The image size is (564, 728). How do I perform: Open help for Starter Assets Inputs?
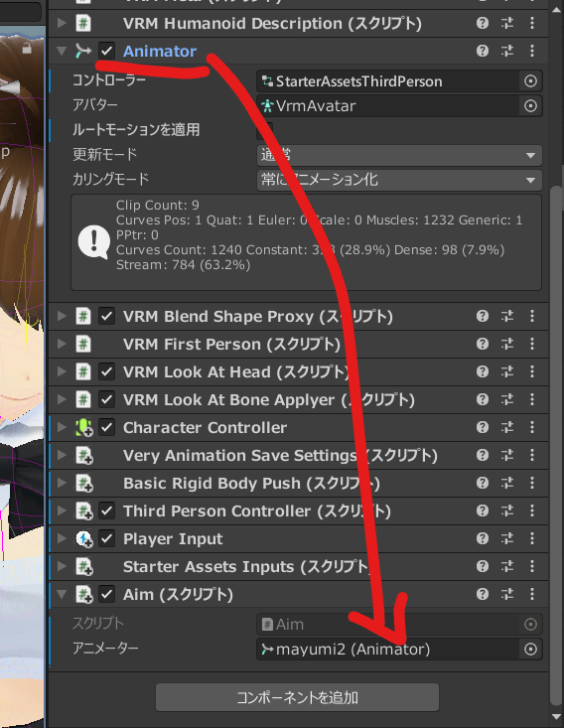(x=483, y=566)
